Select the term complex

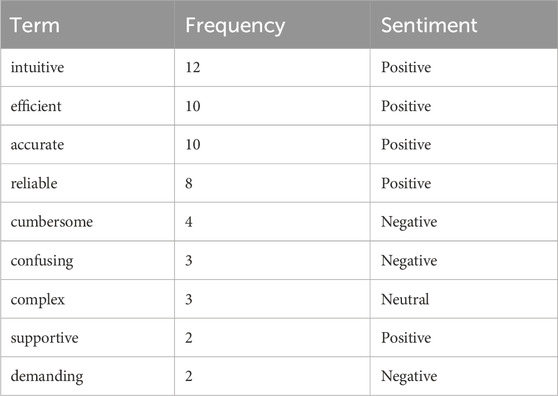point(38,300)
